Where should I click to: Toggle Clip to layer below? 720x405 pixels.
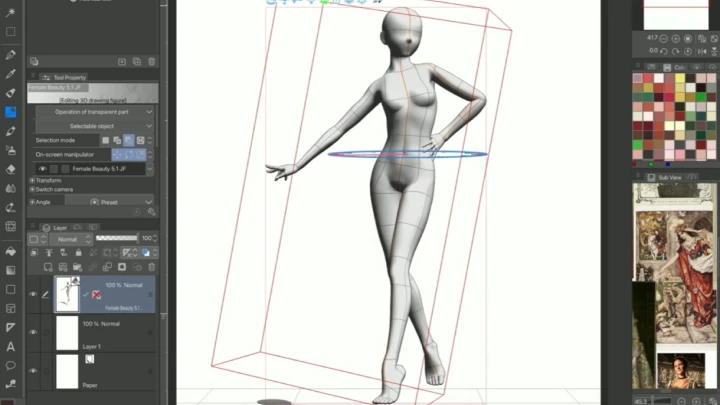point(34,253)
